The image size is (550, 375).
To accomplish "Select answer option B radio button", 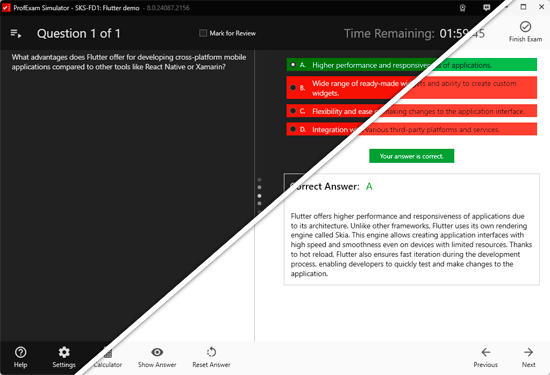I will pyautogui.click(x=293, y=88).
